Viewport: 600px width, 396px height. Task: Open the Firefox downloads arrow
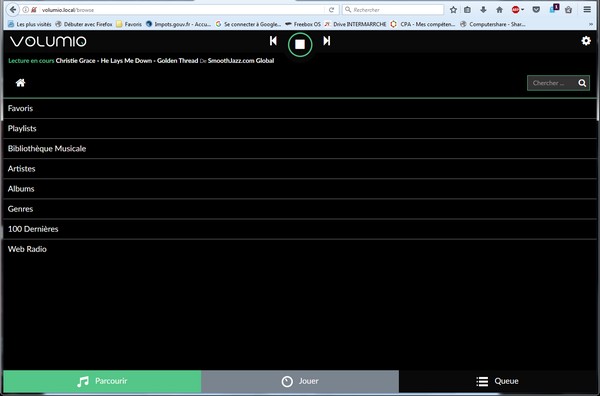point(483,10)
